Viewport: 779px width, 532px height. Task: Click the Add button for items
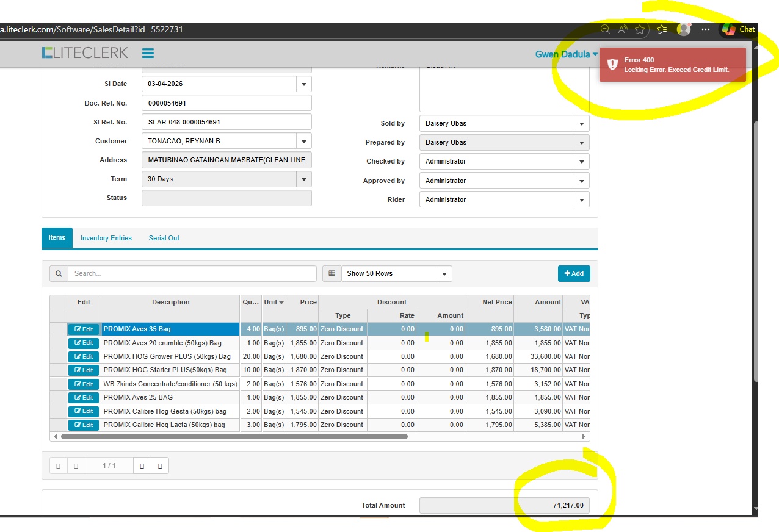coord(574,274)
